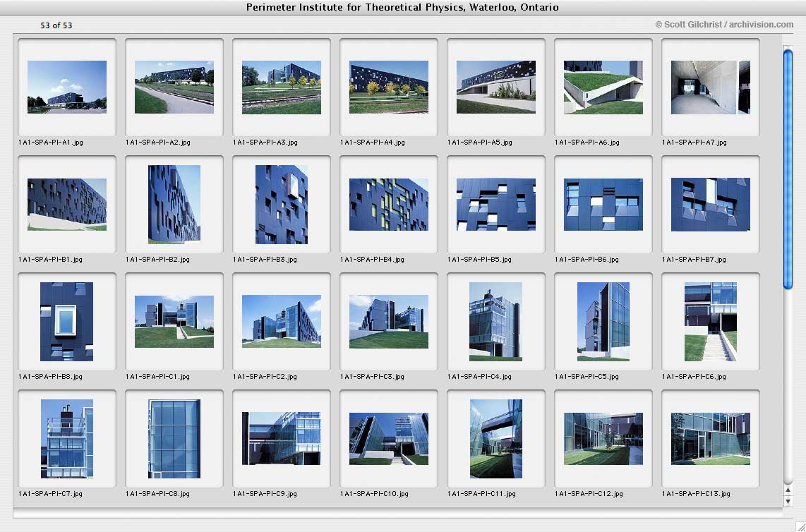Open glass tower image 1A1-SPA-PI-C4.jpg
The image size is (806, 532).
click(496, 321)
